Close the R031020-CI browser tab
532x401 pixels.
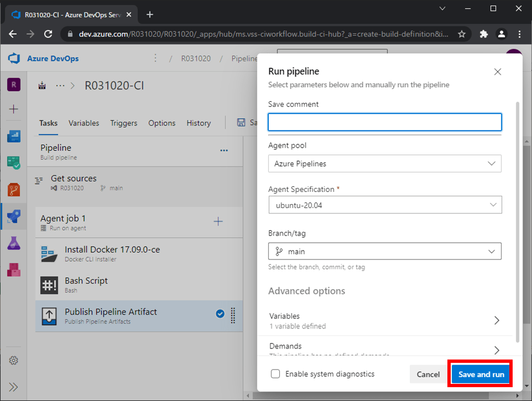click(x=129, y=14)
